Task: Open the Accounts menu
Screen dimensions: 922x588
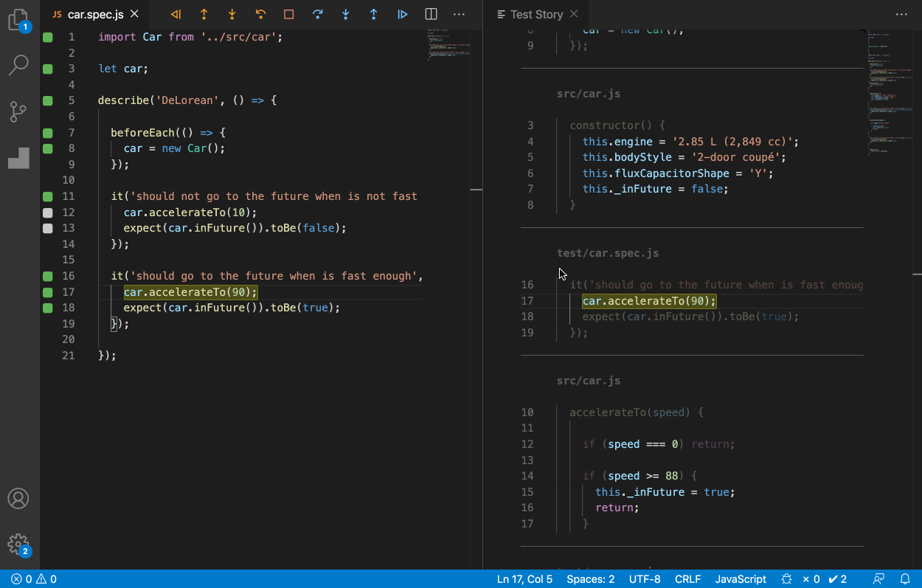Action: tap(18, 498)
